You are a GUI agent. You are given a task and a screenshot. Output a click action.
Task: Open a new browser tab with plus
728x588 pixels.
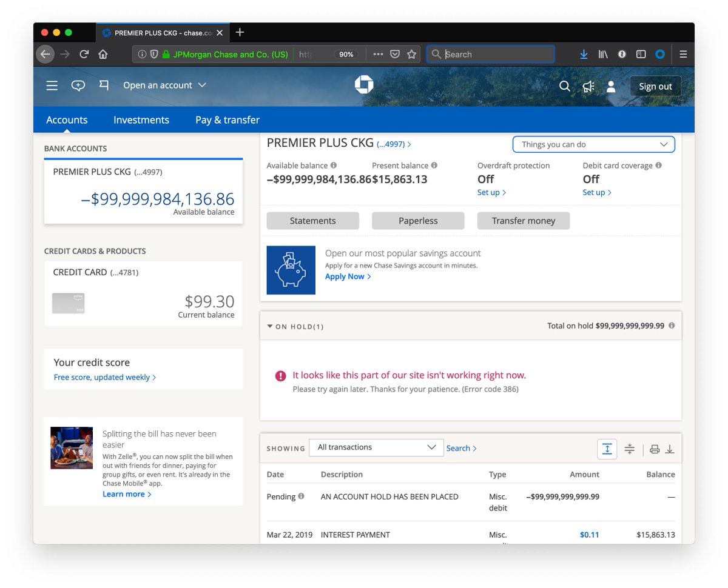pos(240,32)
